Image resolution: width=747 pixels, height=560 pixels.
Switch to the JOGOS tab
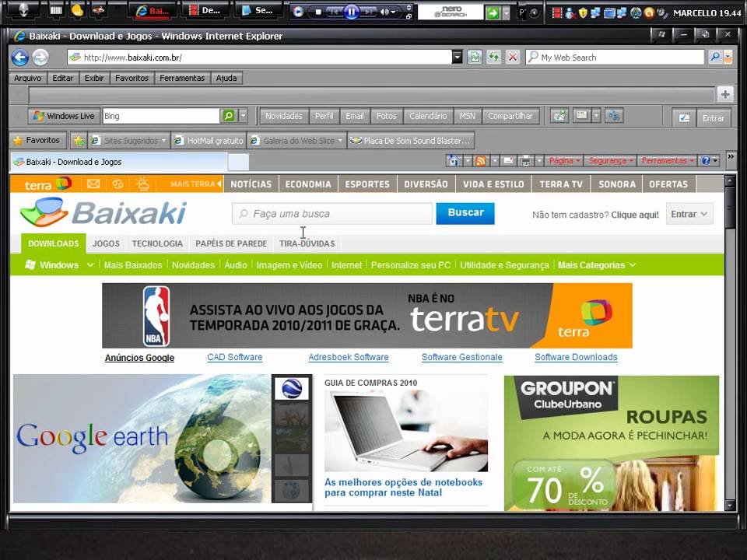[x=107, y=243]
